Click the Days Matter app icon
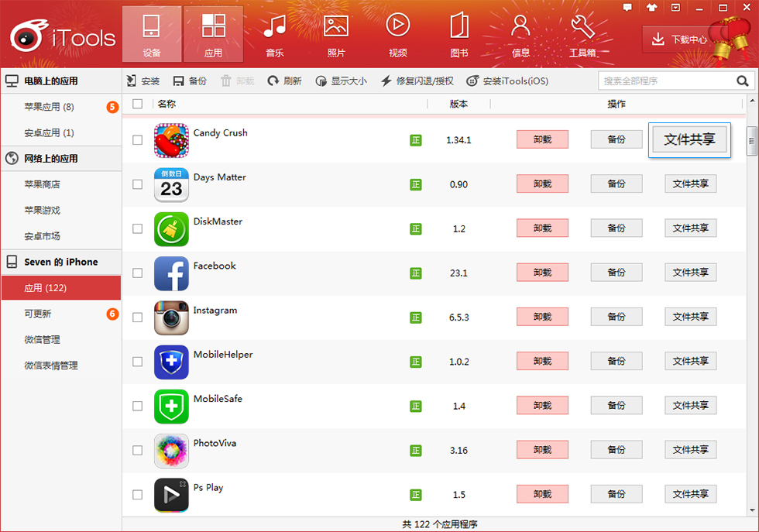 (x=171, y=185)
